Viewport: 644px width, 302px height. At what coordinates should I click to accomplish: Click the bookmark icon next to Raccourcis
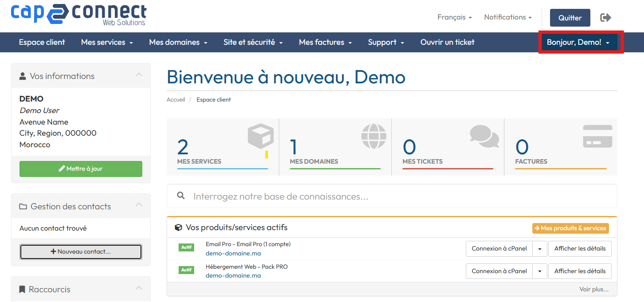pos(22,289)
